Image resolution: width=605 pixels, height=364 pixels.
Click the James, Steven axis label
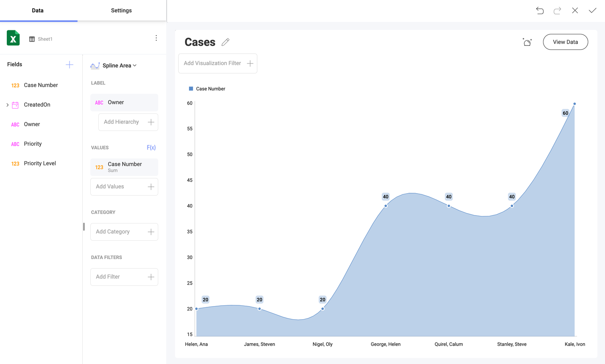(259, 344)
